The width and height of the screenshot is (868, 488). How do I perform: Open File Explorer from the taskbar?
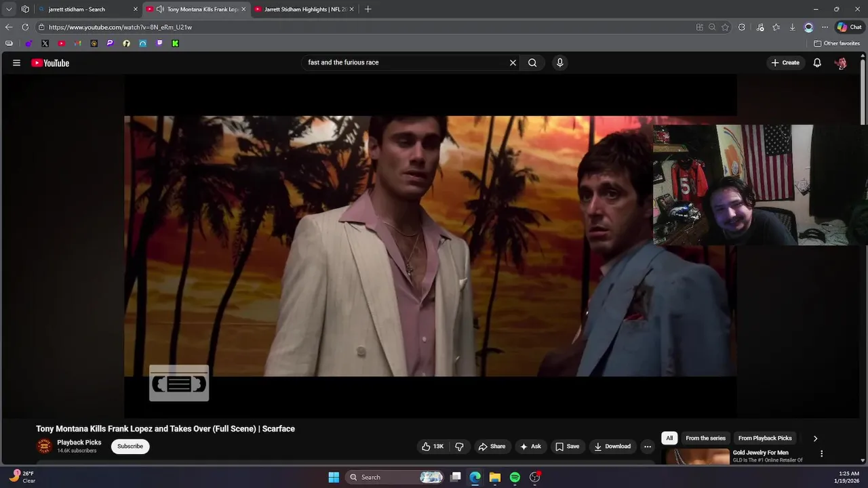click(x=495, y=477)
